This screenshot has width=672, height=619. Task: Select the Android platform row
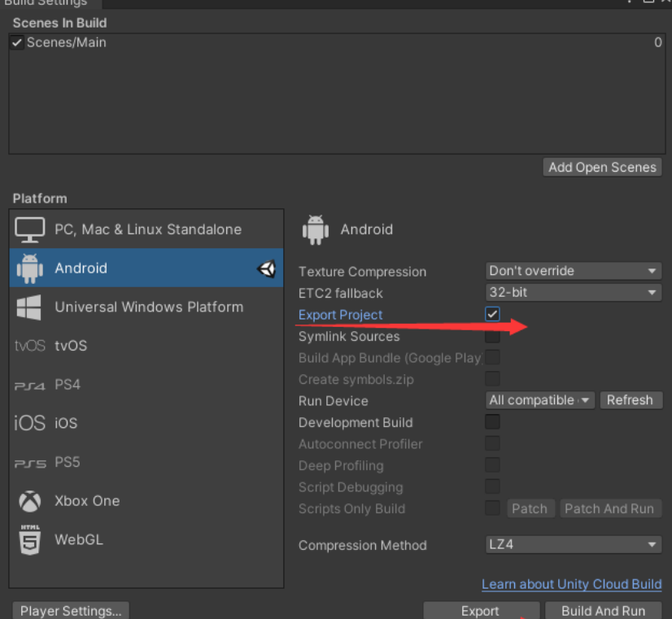(146, 268)
